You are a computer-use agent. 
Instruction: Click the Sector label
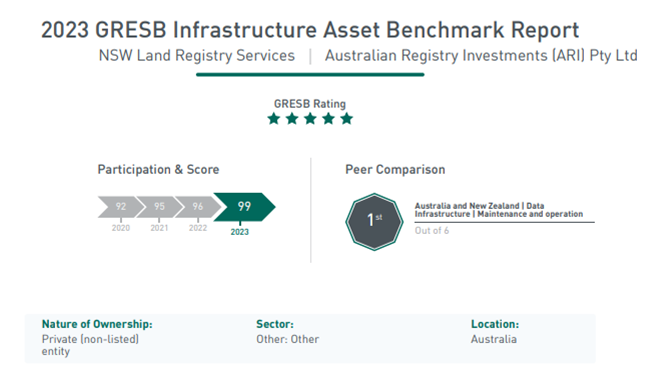[x=275, y=324]
